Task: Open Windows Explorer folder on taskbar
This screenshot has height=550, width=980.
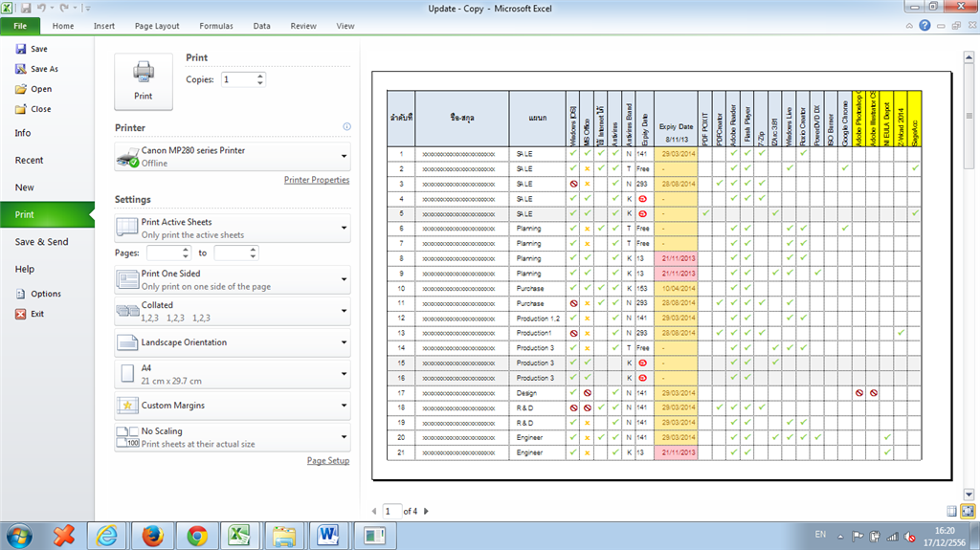Action: click(283, 536)
